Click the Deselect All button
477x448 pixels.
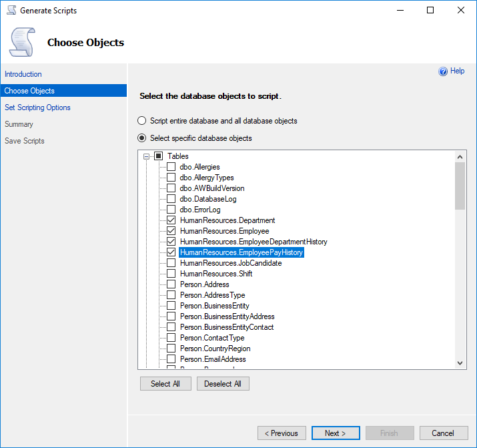tap(223, 384)
